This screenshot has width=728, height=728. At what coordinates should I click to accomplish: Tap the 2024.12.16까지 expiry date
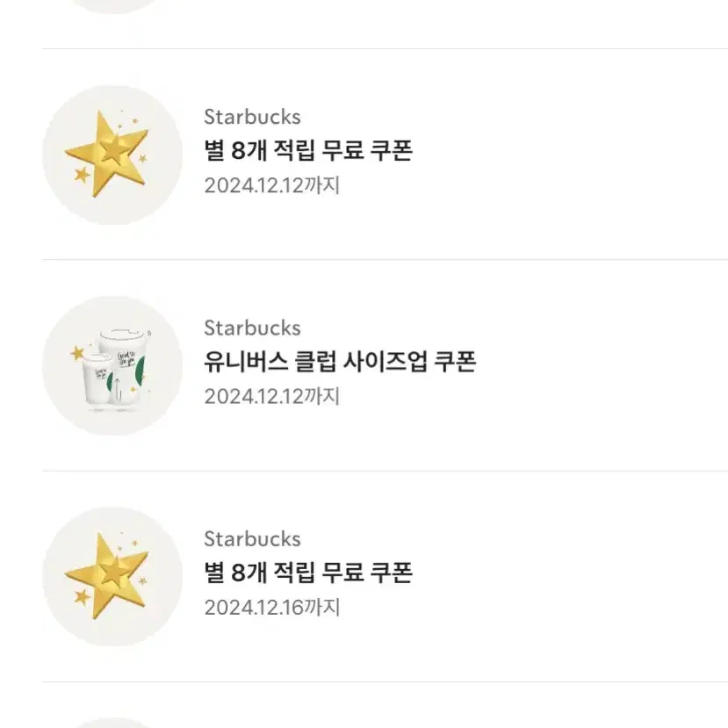coord(272,608)
